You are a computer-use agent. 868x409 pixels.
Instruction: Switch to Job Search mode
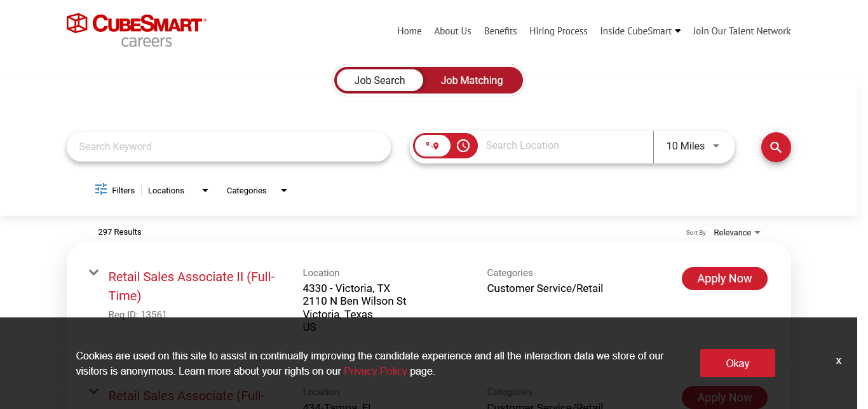tap(379, 81)
